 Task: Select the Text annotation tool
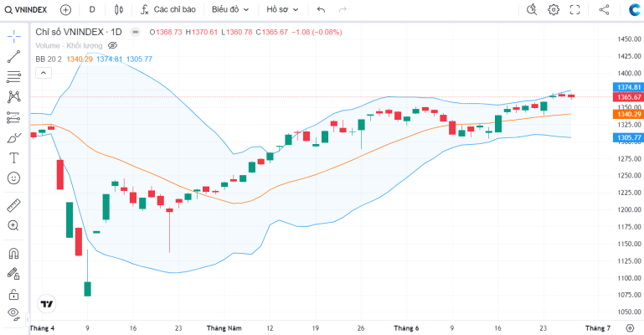(x=13, y=157)
